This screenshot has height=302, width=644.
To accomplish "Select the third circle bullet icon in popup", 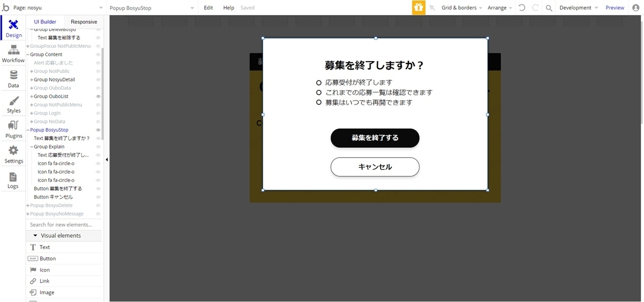I will (319, 102).
